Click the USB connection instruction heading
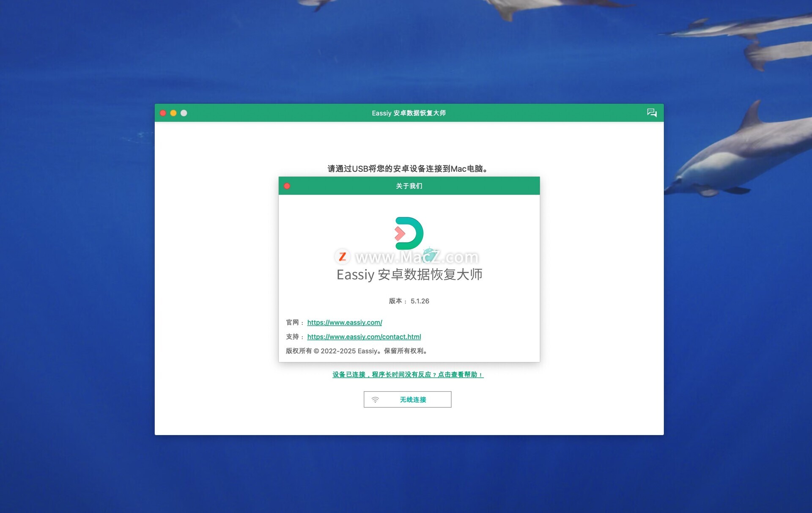The image size is (812, 513). point(409,169)
